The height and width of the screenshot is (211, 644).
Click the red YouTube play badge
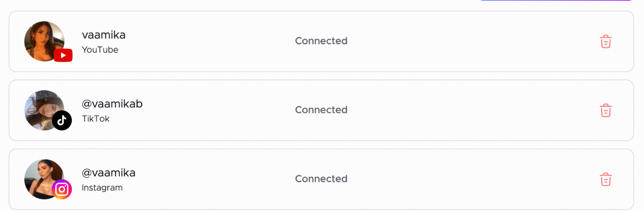click(63, 55)
